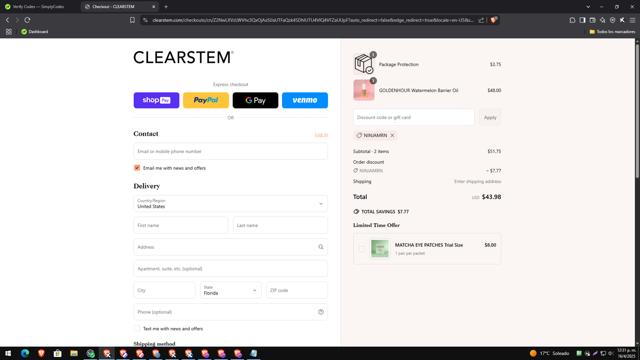This screenshot has height=360, width=640.
Task: Open the Windows Start menu
Action: point(8,353)
